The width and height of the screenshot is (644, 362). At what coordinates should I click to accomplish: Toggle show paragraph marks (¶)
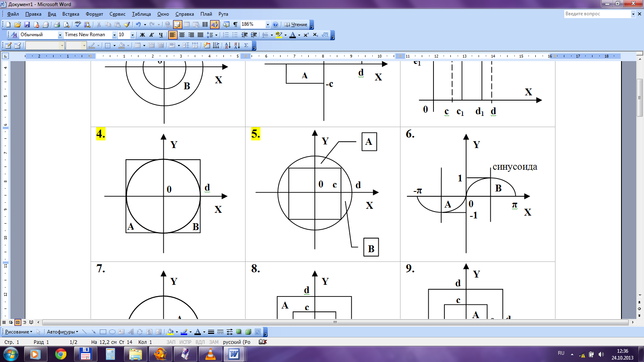[235, 25]
